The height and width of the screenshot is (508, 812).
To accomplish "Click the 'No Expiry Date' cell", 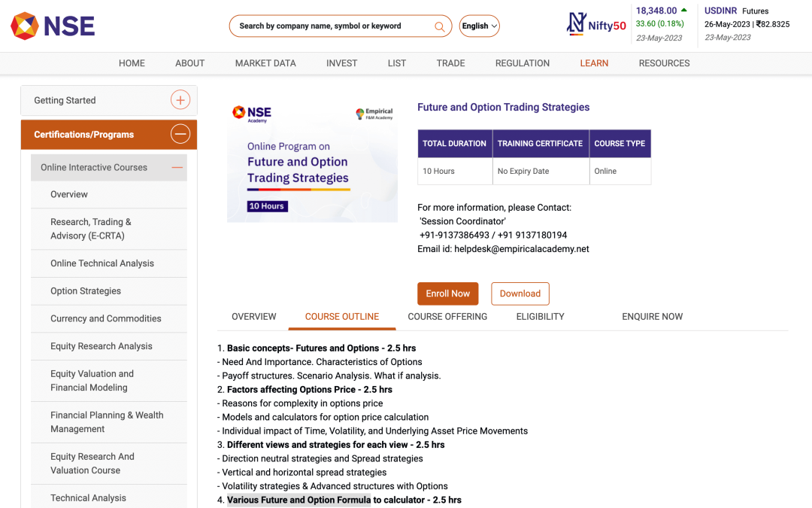I will coord(540,171).
